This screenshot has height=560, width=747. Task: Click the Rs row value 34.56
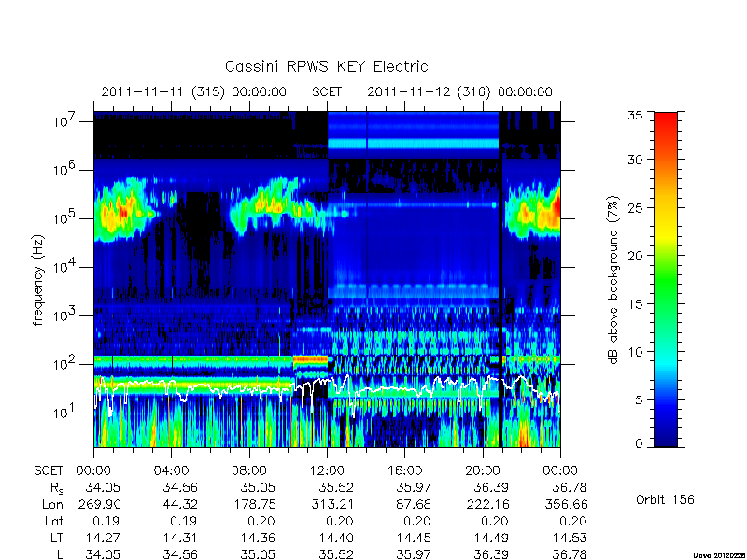[180, 487]
